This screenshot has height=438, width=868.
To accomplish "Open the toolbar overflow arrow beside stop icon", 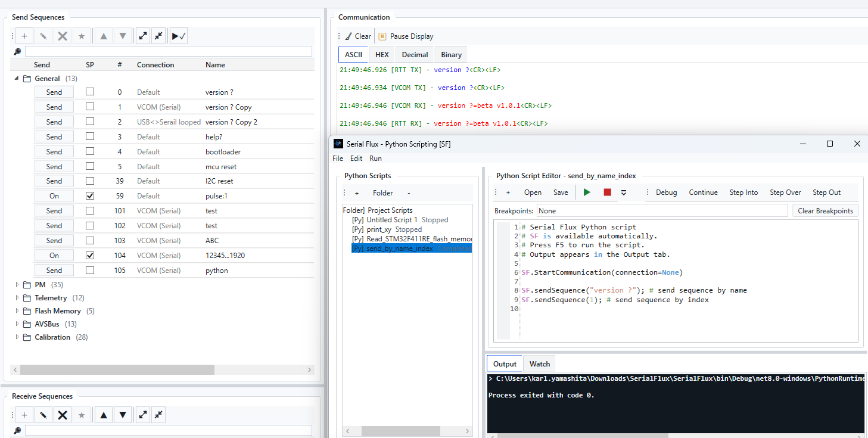I will 624,192.
